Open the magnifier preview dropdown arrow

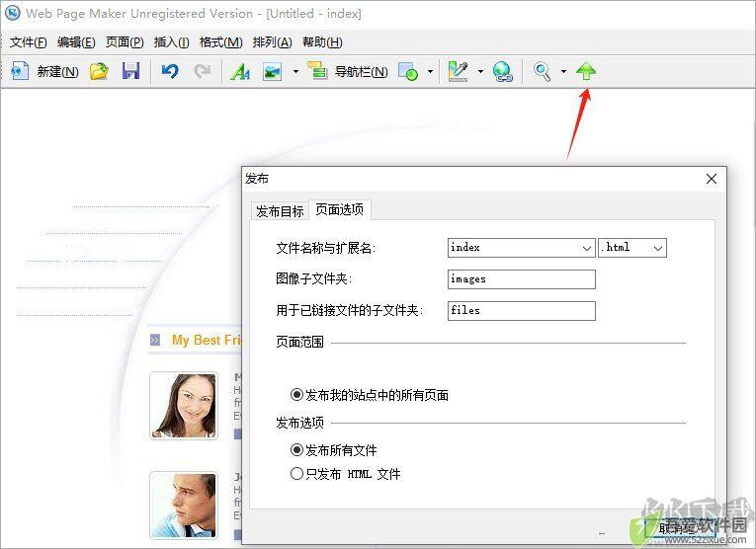coord(563,72)
